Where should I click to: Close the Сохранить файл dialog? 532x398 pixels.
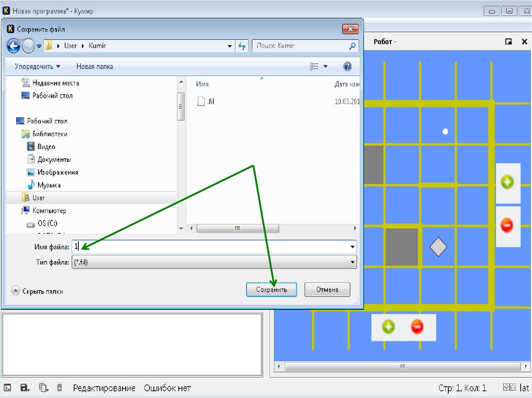(351, 29)
